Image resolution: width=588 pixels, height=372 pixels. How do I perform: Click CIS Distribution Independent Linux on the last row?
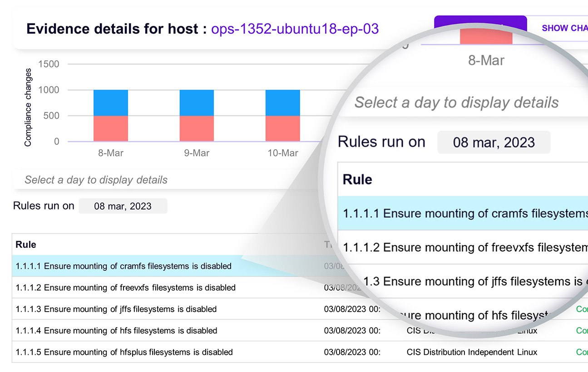(x=471, y=352)
